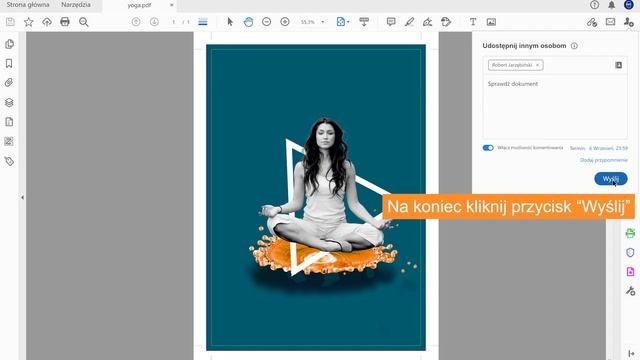The image size is (640, 360).
Task: Click the Wyślij button
Action: [611, 179]
